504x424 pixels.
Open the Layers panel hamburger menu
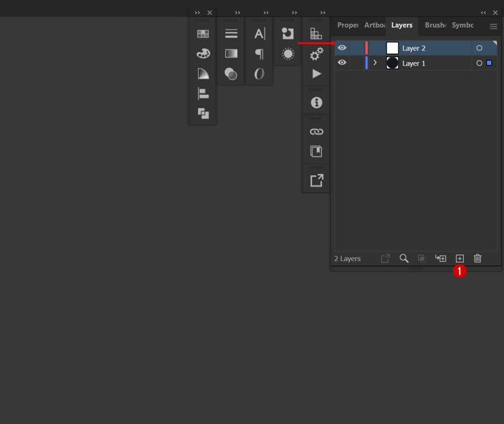tap(493, 26)
